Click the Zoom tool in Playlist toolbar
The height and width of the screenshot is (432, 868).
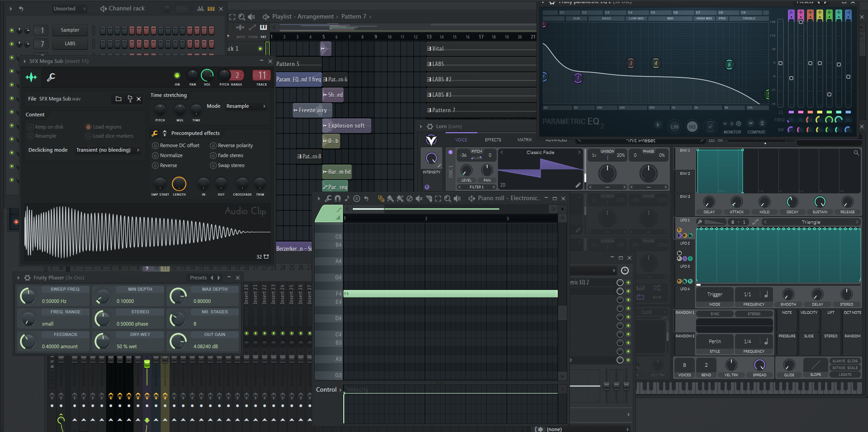coord(242,17)
